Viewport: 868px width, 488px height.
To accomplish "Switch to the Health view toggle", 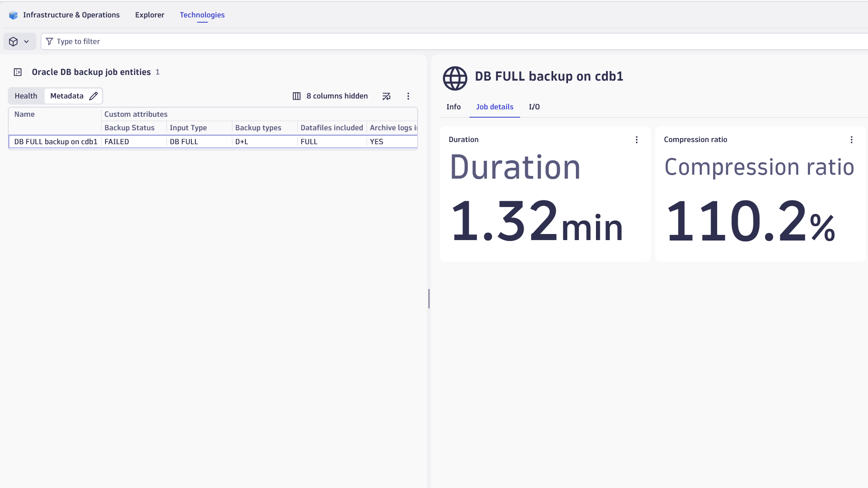I will point(26,96).
